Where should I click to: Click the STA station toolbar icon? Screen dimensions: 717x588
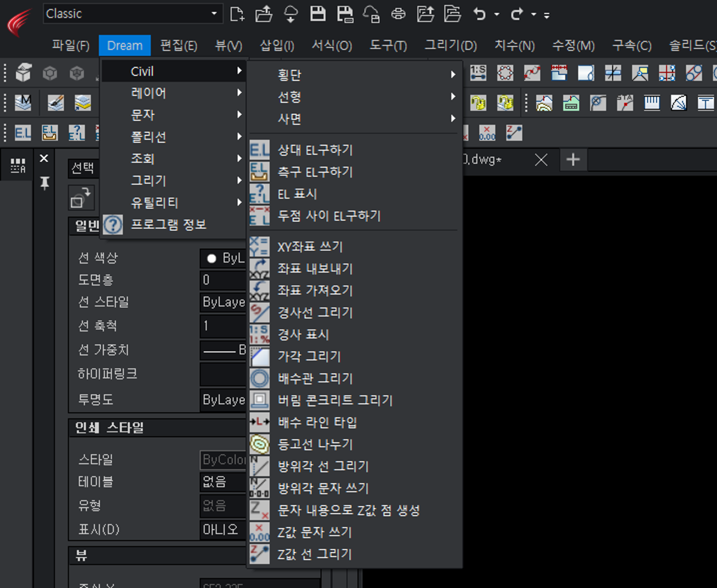[625, 103]
